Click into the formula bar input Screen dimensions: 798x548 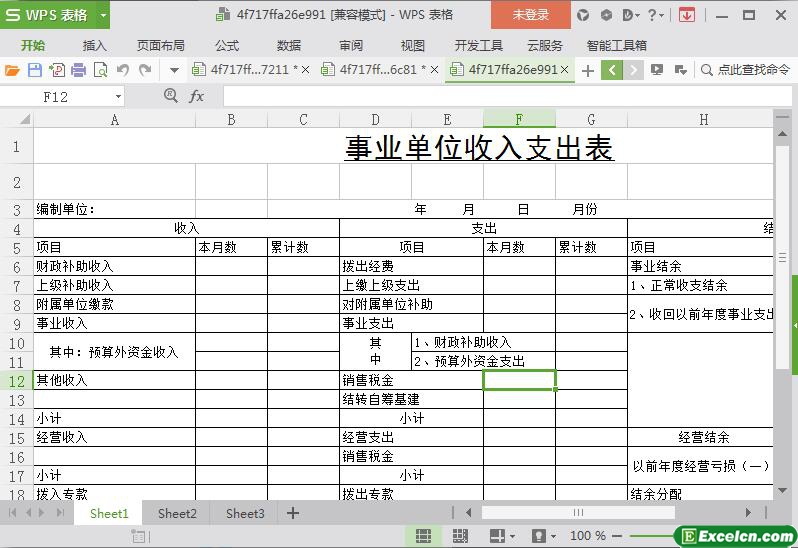tap(507, 96)
